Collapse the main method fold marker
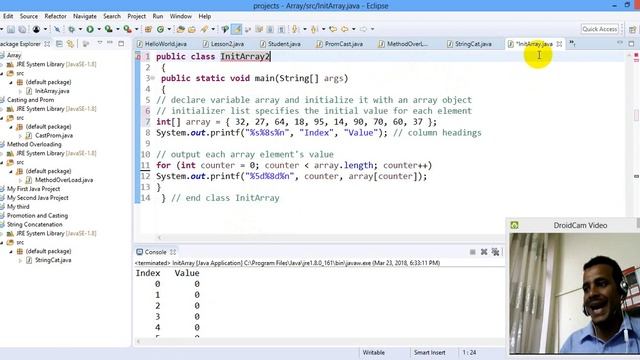 pyautogui.click(x=152, y=78)
